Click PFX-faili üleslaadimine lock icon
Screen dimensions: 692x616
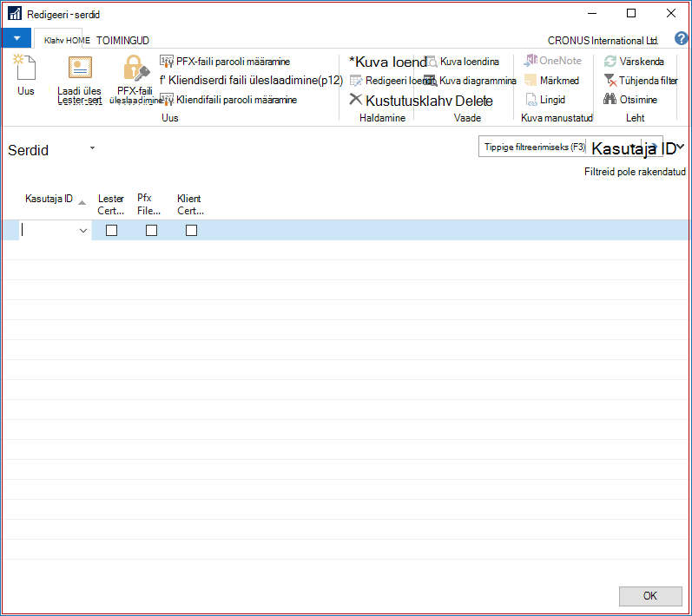tap(136, 68)
